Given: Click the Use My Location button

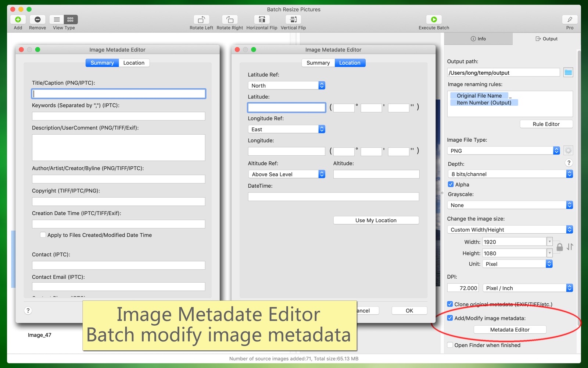Looking at the screenshot, I should pyautogui.click(x=376, y=220).
